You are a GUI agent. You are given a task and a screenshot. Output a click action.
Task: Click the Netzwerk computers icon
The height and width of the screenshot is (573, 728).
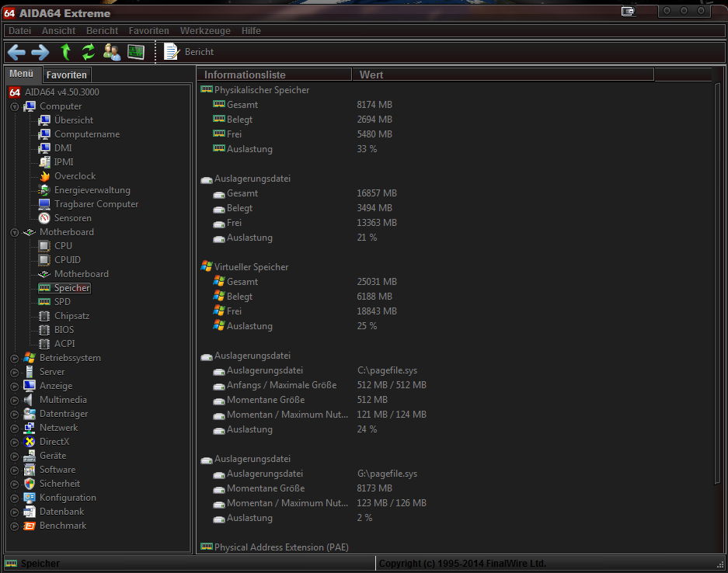click(30, 428)
